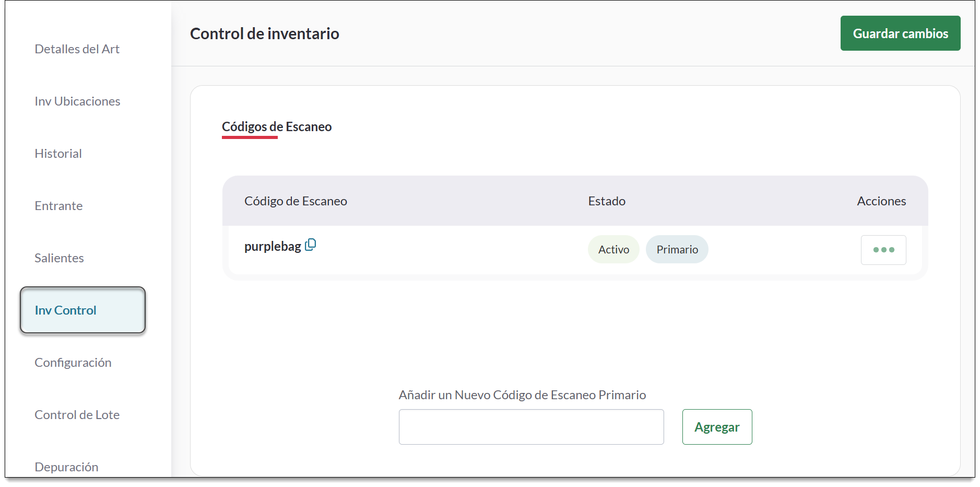Click the Estado column header
Viewport: 980px width, 487px height.
[606, 201]
